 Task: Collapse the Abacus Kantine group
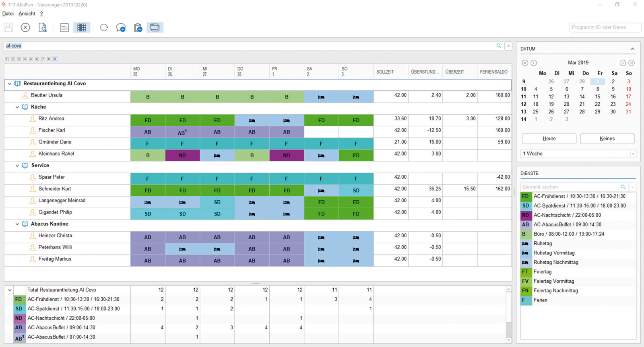(17, 224)
